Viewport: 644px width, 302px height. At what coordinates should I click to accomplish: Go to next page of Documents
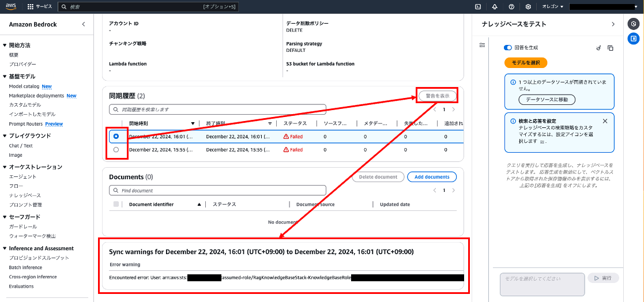coord(453,190)
